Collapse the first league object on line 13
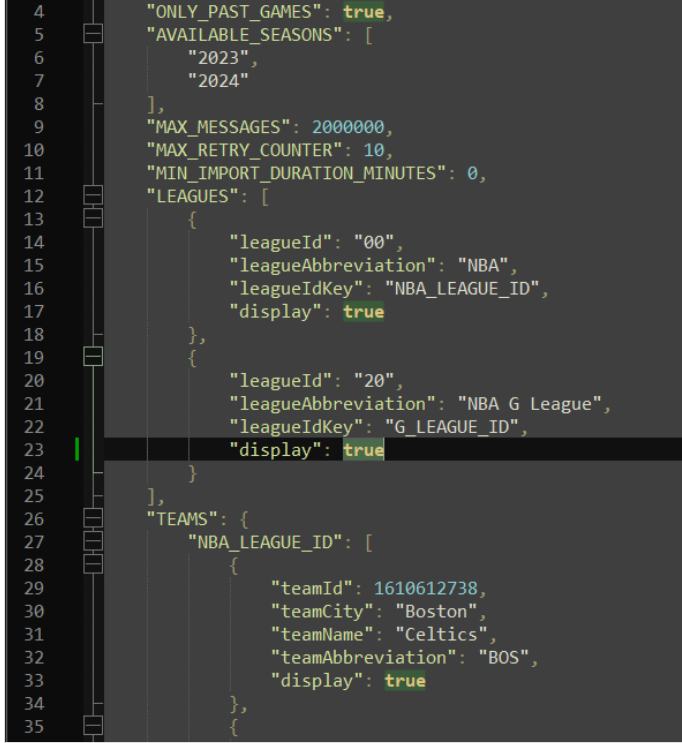 coord(93,218)
